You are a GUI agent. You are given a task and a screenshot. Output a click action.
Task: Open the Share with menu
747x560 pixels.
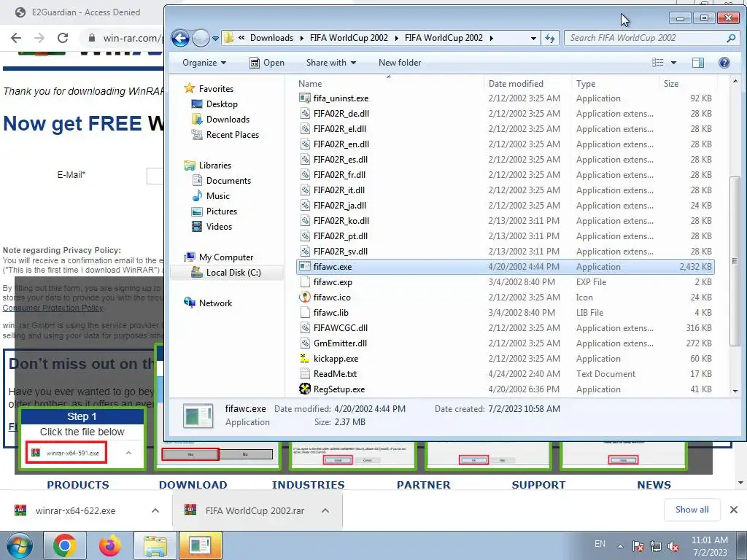pos(331,63)
